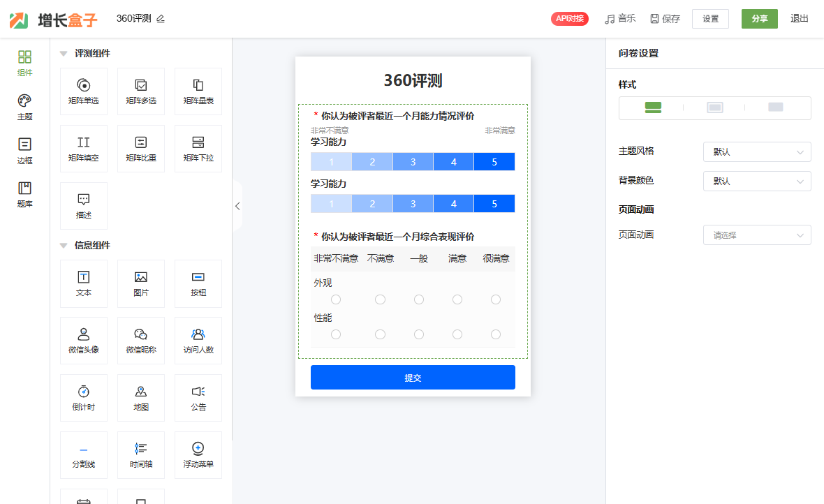Rate first 学习能力 row as 3
Viewport: 824px width, 504px height.
point(413,162)
